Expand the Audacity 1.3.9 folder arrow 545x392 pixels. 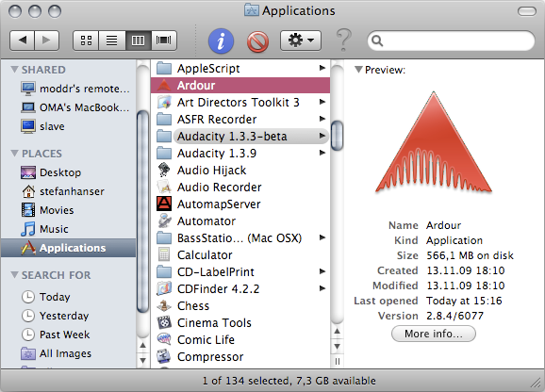322,153
